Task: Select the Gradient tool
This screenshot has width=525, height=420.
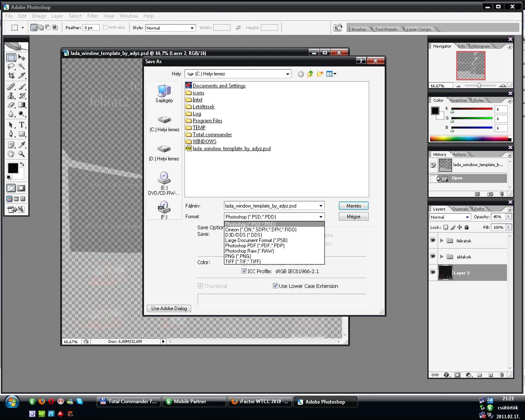Action: tap(22, 105)
